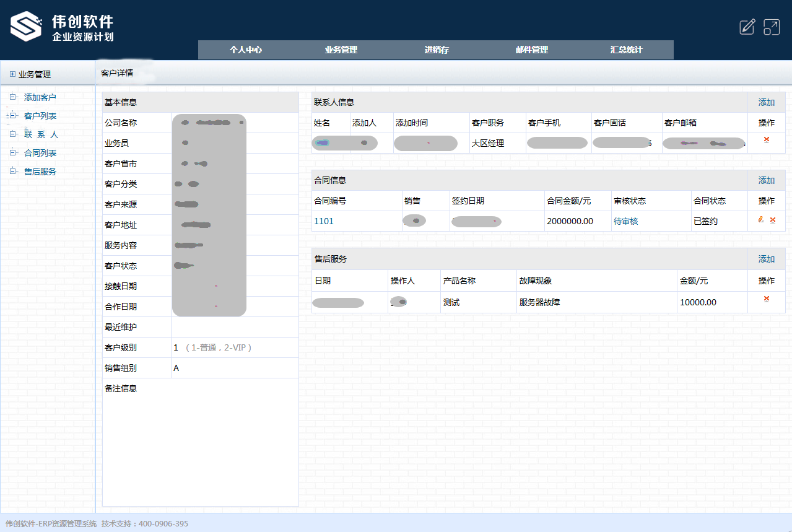Click the fullscreen expand icon at top right
The width and height of the screenshot is (792, 532).
click(771, 27)
